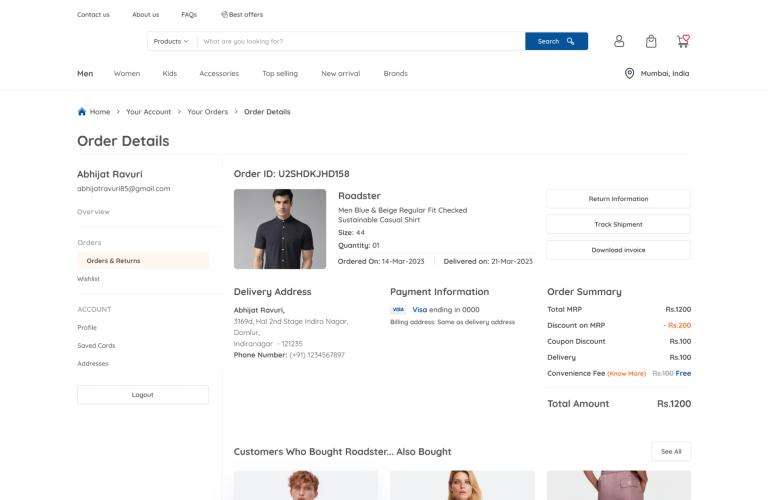This screenshot has height=500, width=768.
Task: Click the Home icon in breadcrumb
Action: pyautogui.click(x=82, y=112)
